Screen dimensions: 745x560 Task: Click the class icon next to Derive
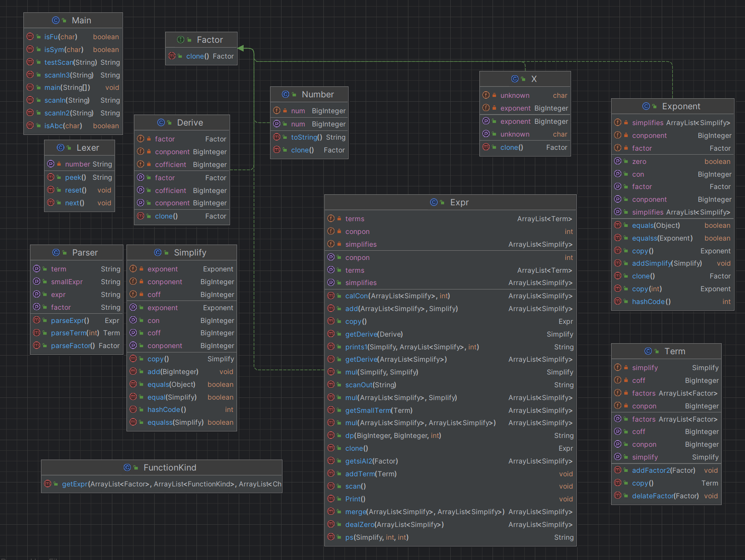[x=161, y=122]
